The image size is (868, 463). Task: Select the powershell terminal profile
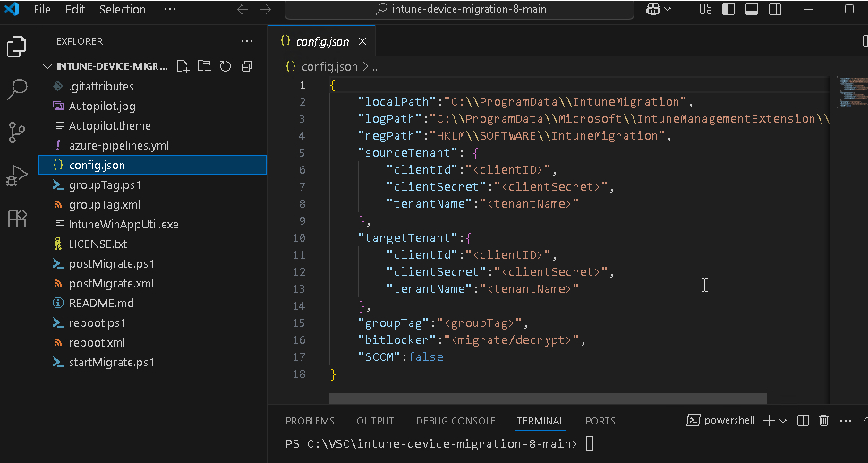[x=720, y=420]
